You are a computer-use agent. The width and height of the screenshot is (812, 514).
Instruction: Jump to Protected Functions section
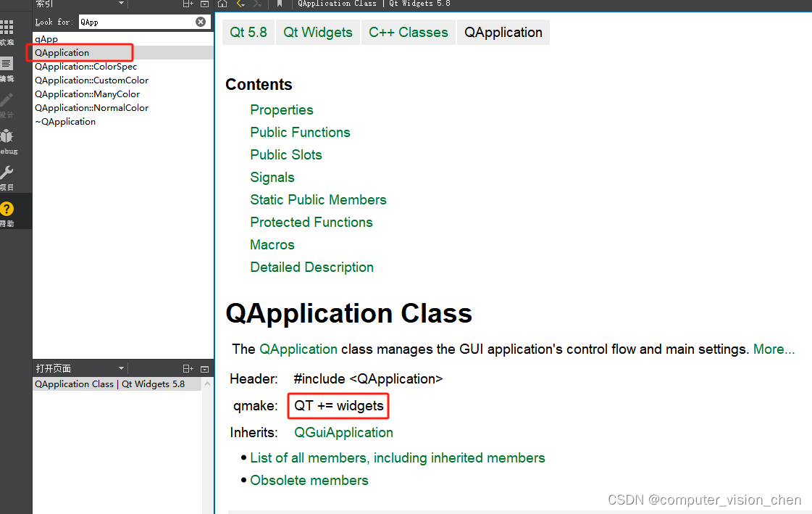[311, 223]
